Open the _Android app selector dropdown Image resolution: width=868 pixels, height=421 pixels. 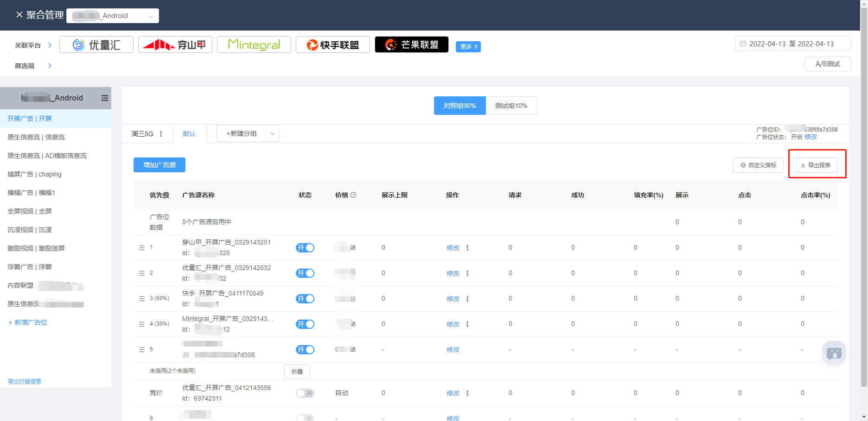pos(113,16)
